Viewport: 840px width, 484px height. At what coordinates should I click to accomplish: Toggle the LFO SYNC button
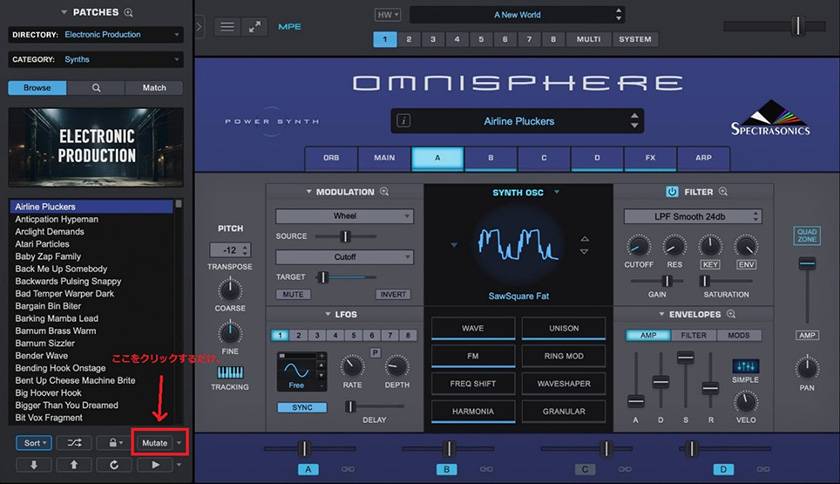tap(301, 408)
